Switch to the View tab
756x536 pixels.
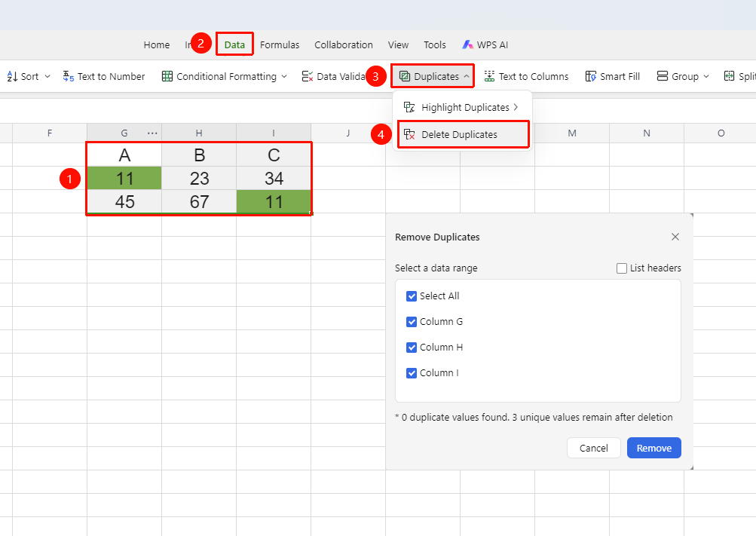(398, 44)
